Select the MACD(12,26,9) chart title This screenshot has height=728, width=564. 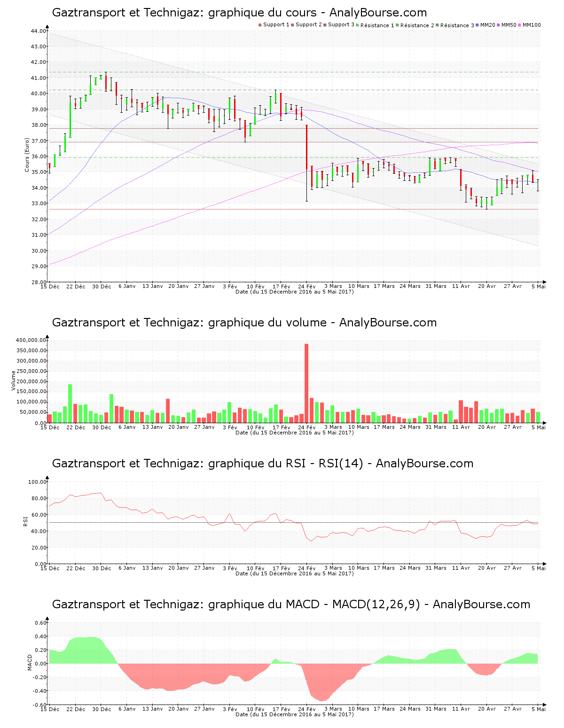click(290, 604)
